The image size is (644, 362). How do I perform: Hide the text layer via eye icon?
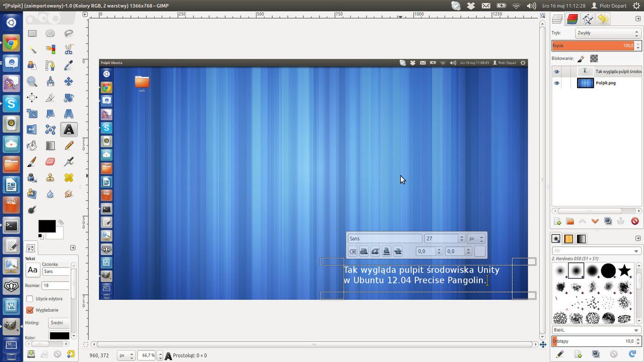coord(557,72)
